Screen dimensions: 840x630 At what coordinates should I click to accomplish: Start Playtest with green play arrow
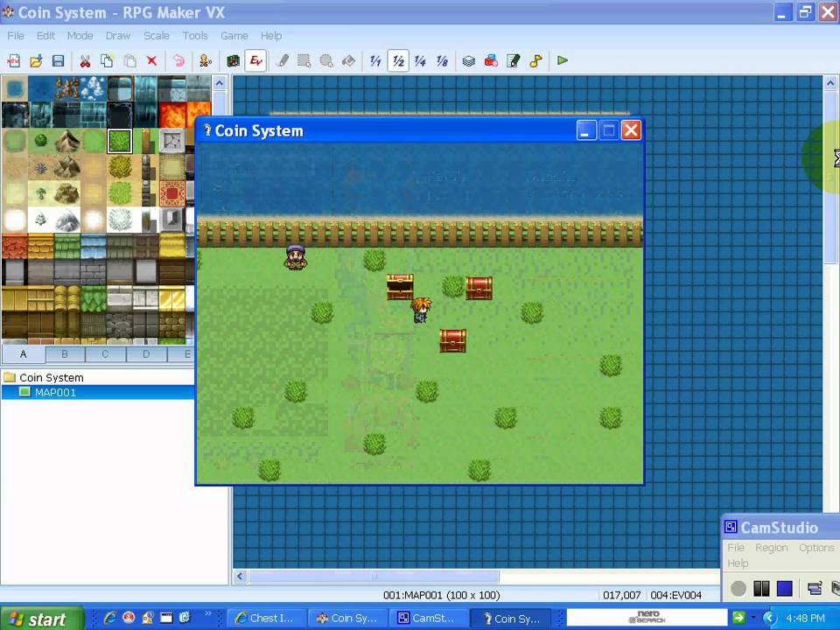pos(563,60)
